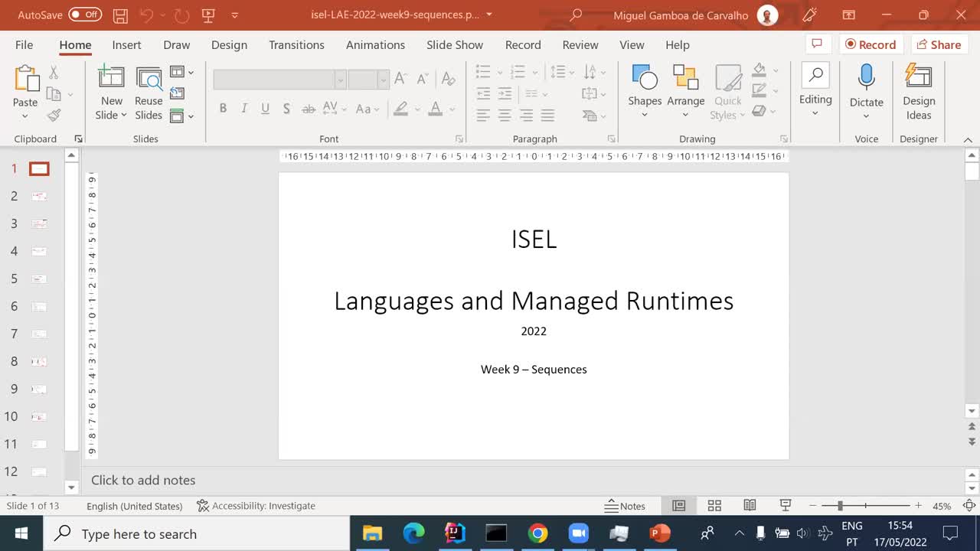This screenshot has width=980, height=551.
Task: Switch to Slide Sorter view
Action: (714, 505)
